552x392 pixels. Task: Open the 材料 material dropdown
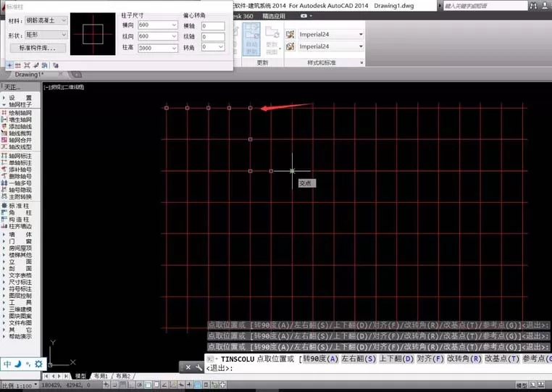coord(46,20)
